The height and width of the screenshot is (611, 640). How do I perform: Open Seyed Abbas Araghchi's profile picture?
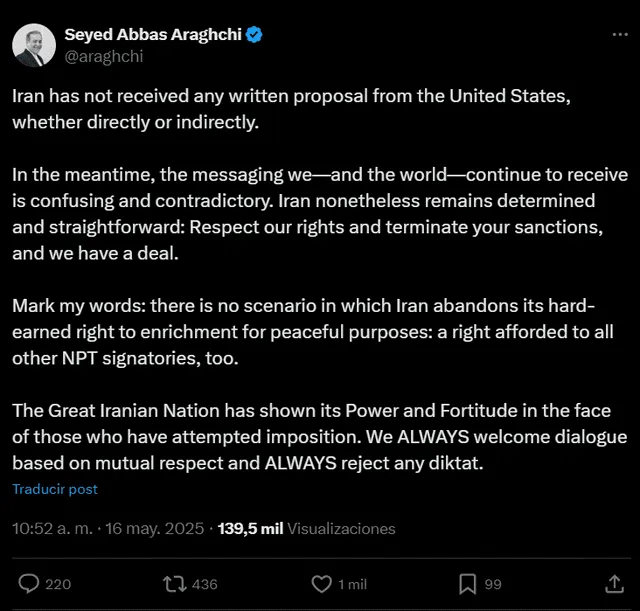(x=34, y=45)
